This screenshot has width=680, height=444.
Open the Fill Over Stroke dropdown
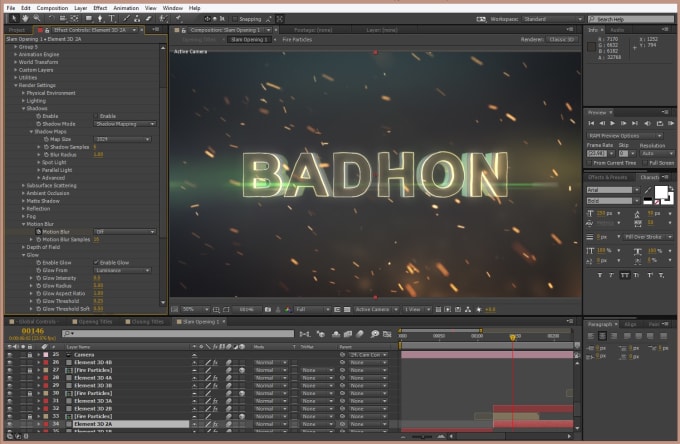tap(648, 237)
